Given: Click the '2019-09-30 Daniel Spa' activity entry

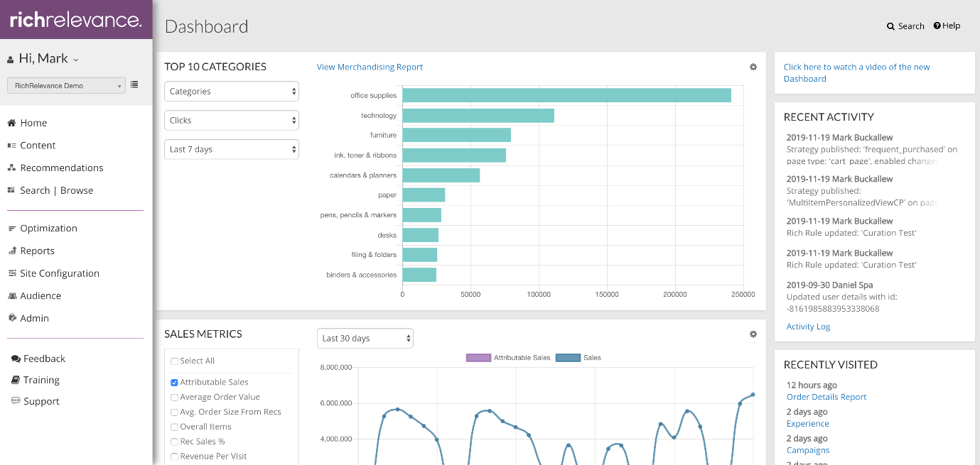Looking at the screenshot, I should [829, 285].
